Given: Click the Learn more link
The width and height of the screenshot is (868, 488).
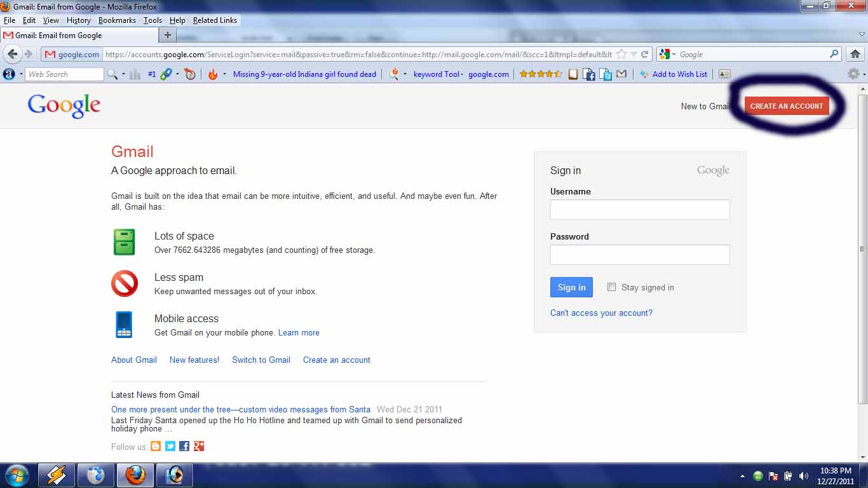Looking at the screenshot, I should click(299, 332).
